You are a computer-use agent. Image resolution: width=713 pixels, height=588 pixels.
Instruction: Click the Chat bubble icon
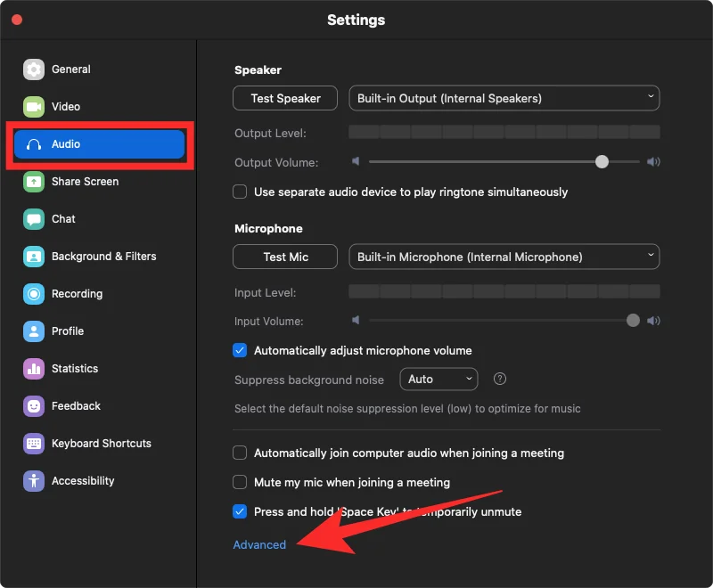coord(34,219)
